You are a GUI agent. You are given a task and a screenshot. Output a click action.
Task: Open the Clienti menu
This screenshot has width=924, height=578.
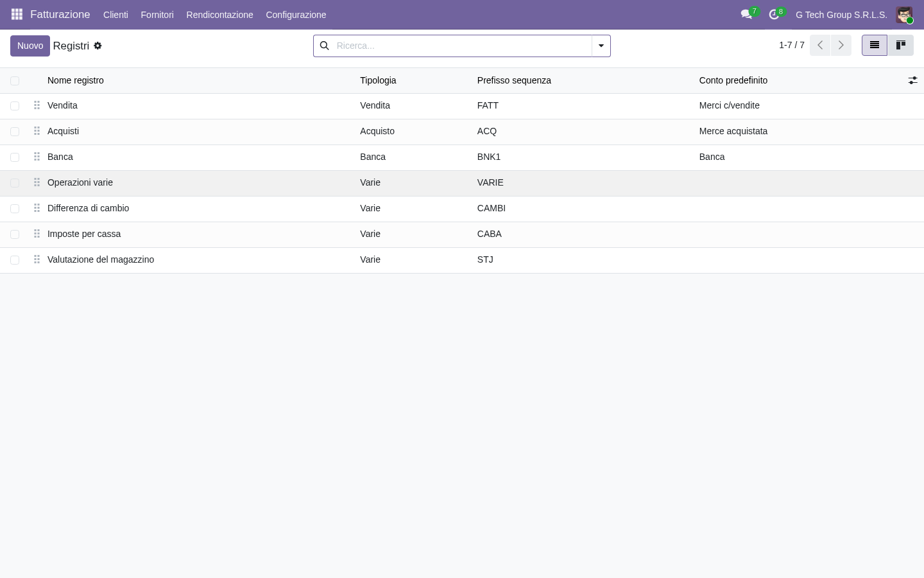click(x=116, y=14)
